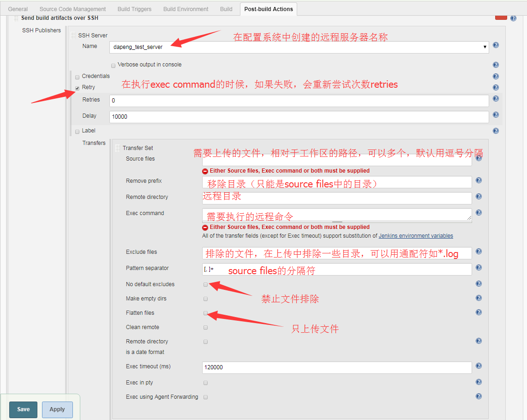Click the Exec command textarea resize grip

[469, 218]
